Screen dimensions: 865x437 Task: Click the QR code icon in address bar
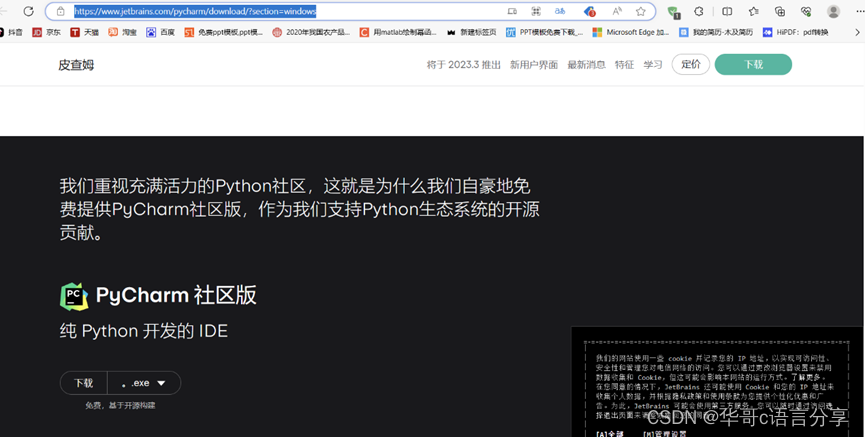[x=536, y=11]
